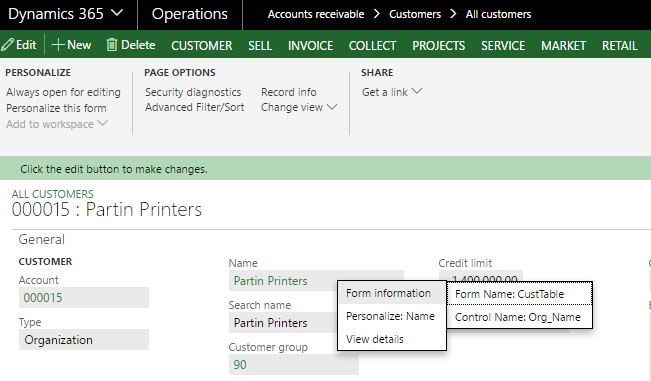Viewport: 651px width, 381px height.
Task: Go to Customers breadcrumb
Action: (415, 14)
